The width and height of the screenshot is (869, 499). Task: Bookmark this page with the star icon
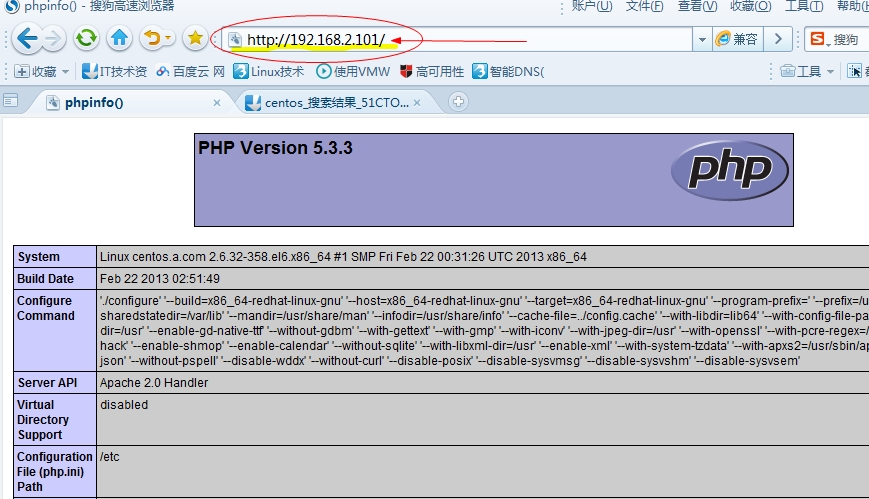[195, 38]
